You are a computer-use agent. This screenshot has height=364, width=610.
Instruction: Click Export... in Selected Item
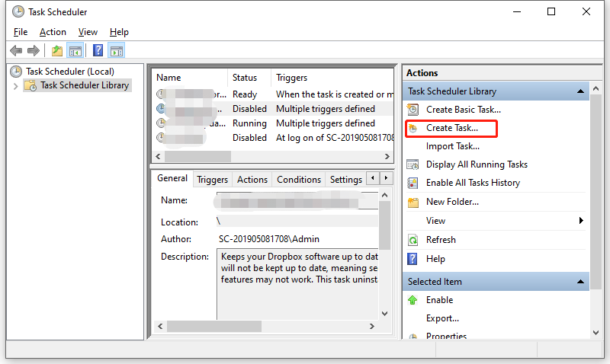tap(442, 318)
